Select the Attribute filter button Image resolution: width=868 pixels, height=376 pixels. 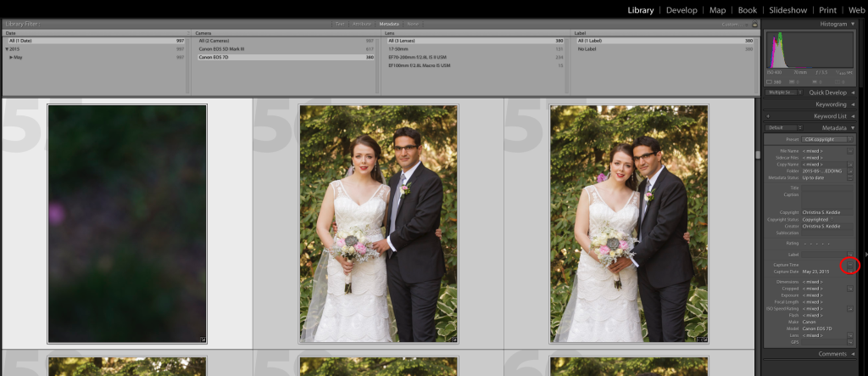362,25
